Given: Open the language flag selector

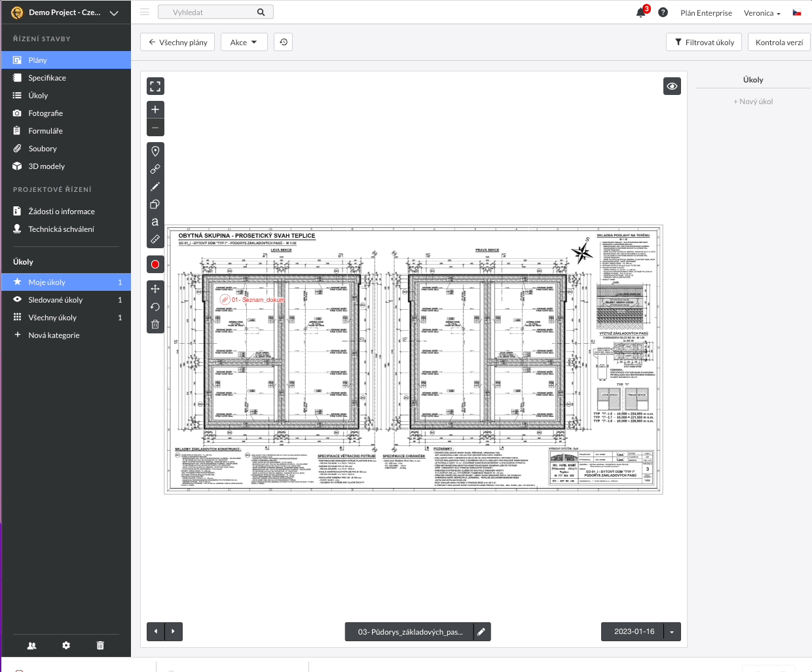Looking at the screenshot, I should [x=797, y=12].
